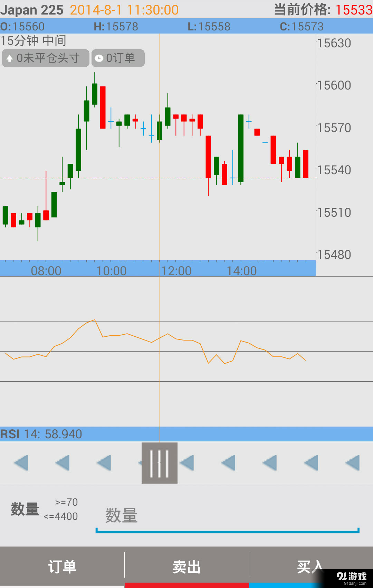Tap the 15510 price axis label

pos(334,213)
